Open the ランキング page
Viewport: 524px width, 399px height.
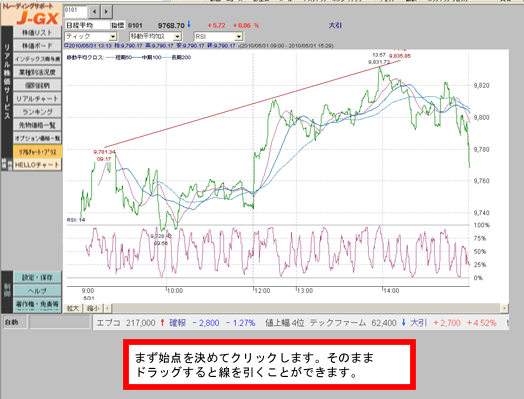pos(37,112)
